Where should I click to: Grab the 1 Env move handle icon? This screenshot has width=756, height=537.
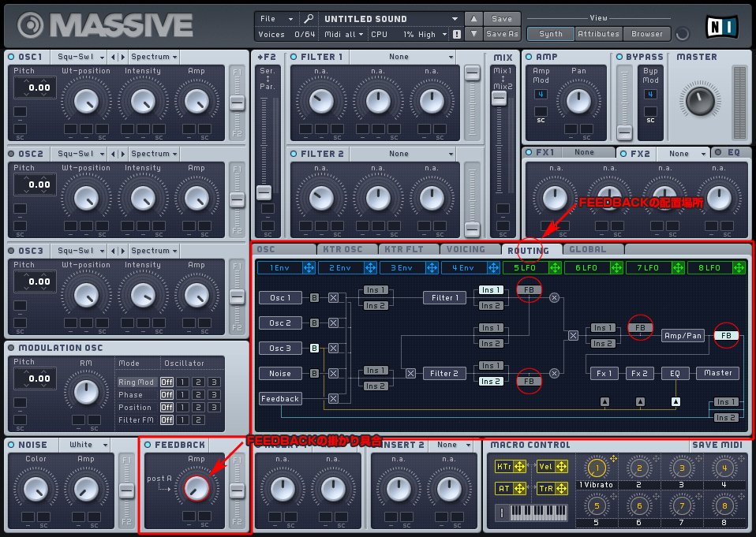[x=309, y=268]
